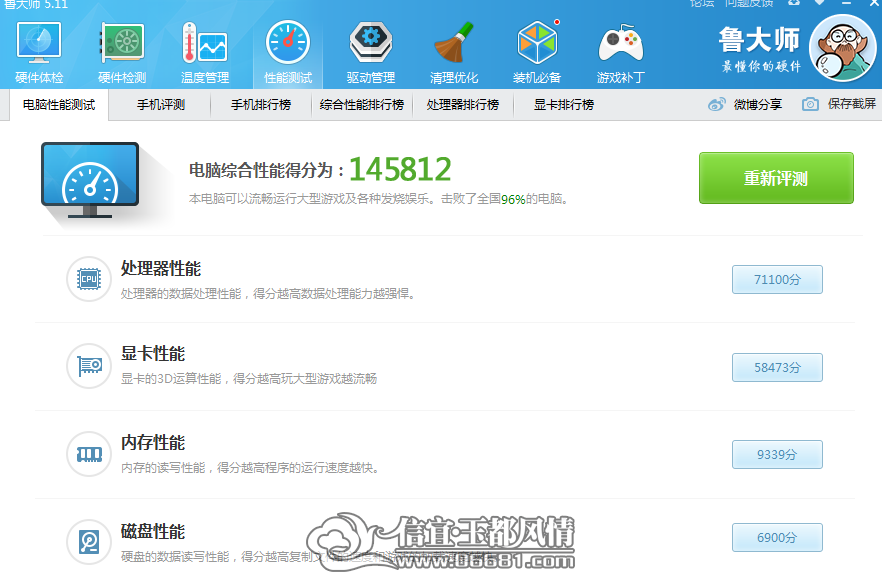Image resolution: width=882 pixels, height=583 pixels.
Task: Click the 71100分 processor score button
Action: click(777, 279)
